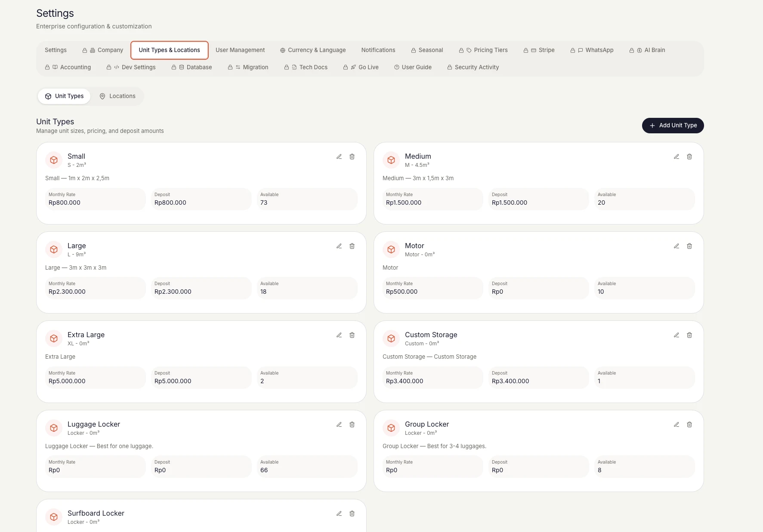
Task: Edit the Medium unit type
Action: tap(677, 157)
